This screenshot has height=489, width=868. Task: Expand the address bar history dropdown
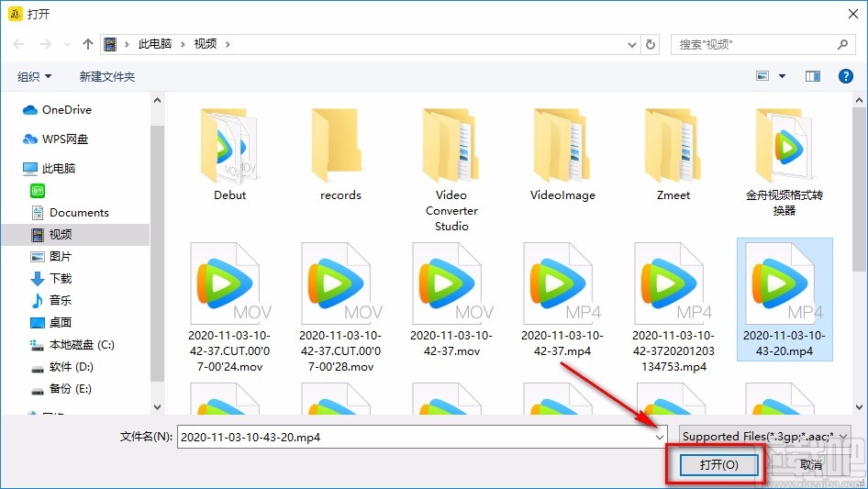pyautogui.click(x=631, y=45)
